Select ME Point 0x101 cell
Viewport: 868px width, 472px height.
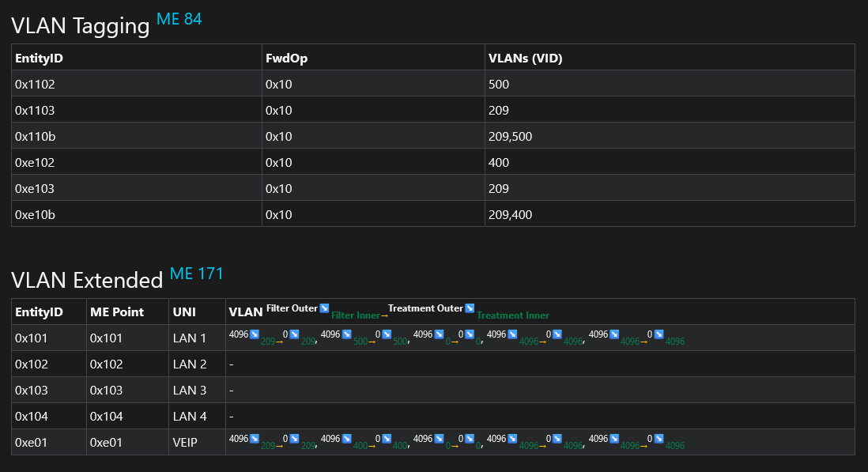127,338
